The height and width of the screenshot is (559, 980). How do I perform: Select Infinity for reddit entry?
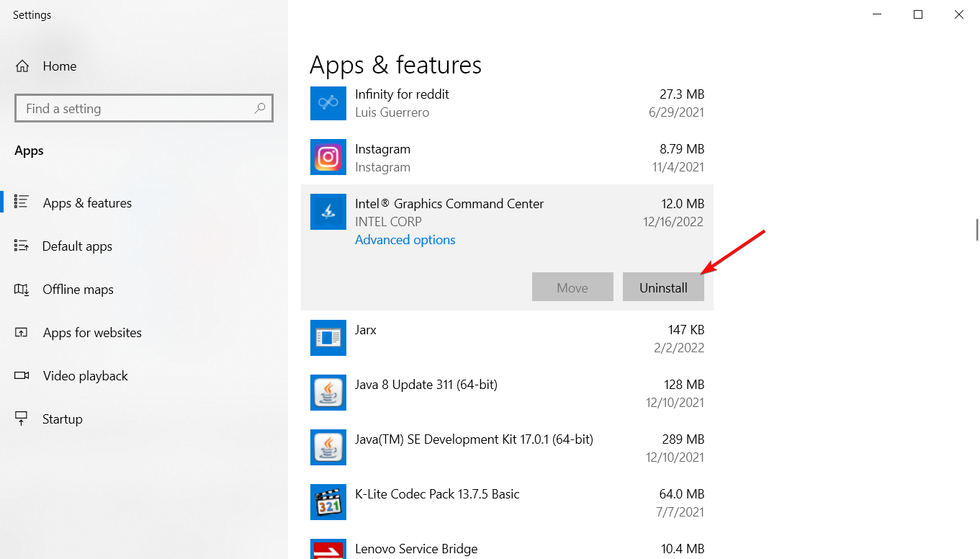[402, 94]
